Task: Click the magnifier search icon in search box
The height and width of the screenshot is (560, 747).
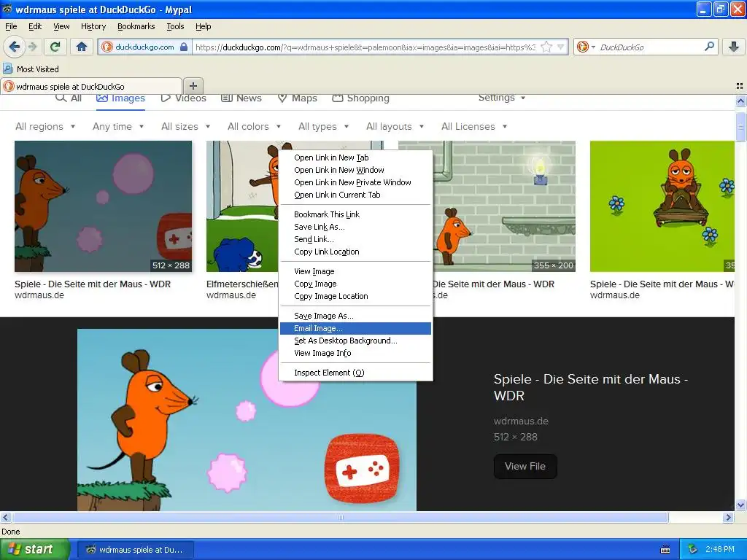Action: coord(709,46)
